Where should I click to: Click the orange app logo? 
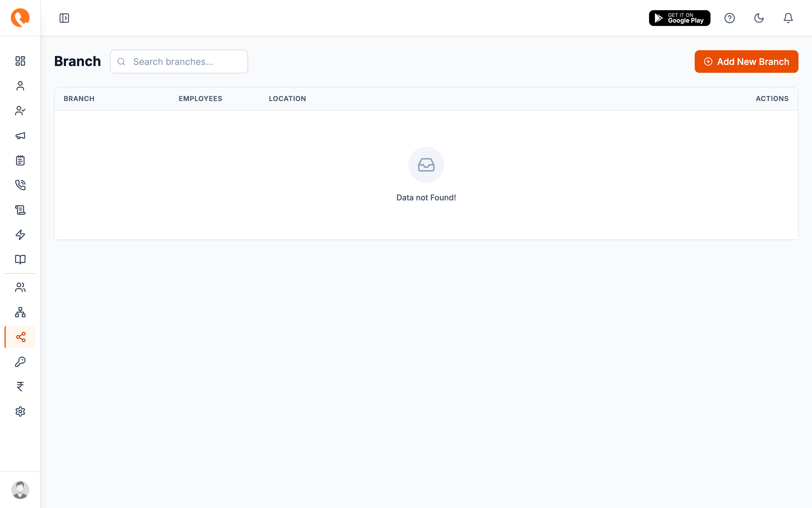pyautogui.click(x=20, y=18)
